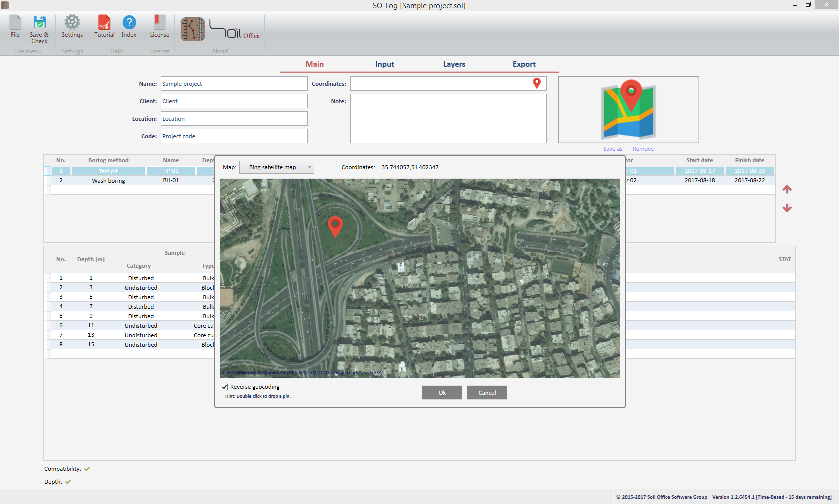
Task: Open the Tutorial PDF icon
Action: (104, 23)
